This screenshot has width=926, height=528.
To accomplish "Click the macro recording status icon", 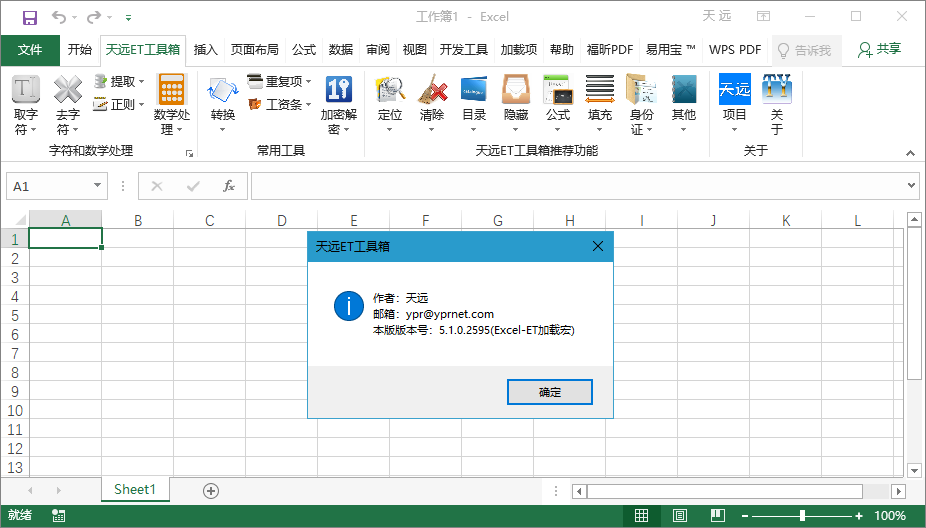I will [x=58, y=516].
